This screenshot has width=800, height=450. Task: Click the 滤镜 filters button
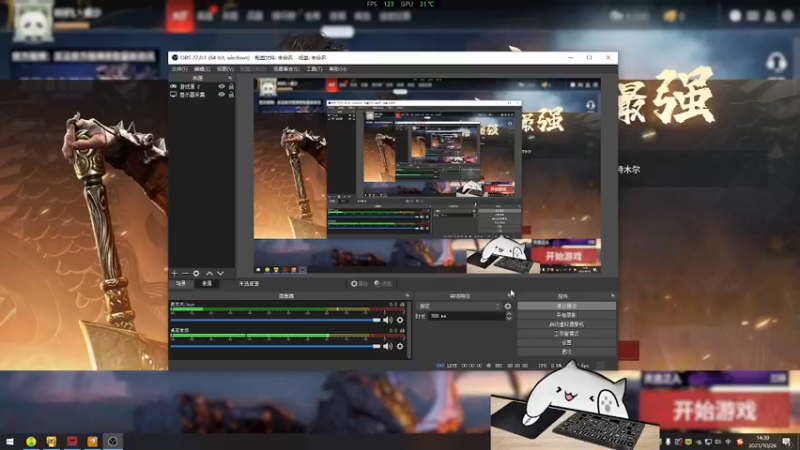tap(383, 284)
